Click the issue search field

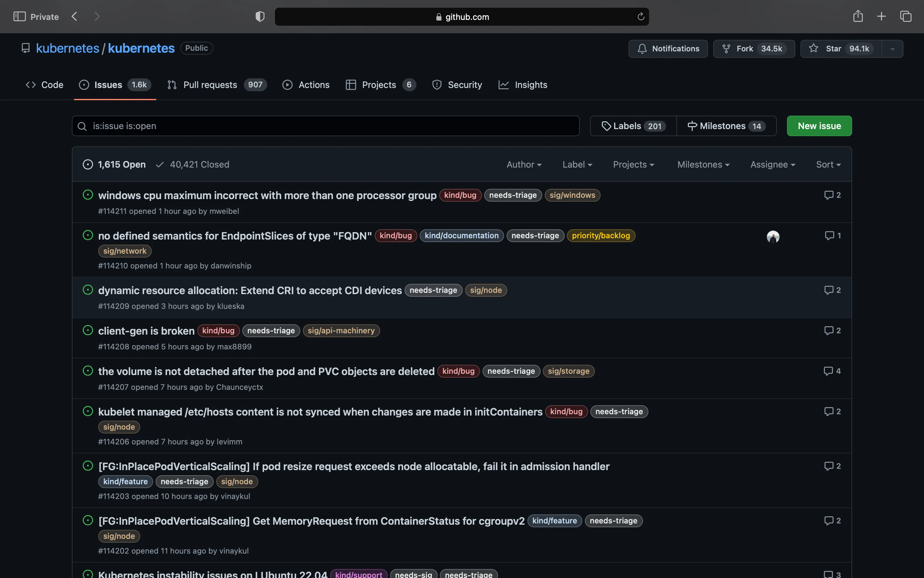point(325,126)
